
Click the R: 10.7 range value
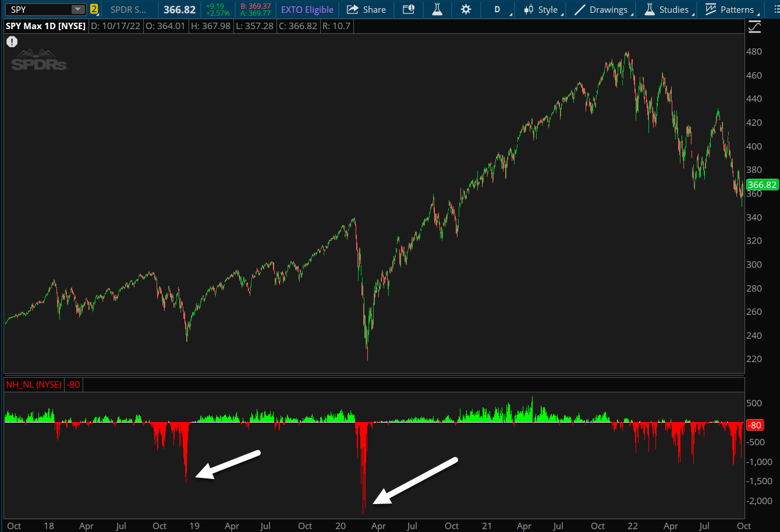pos(336,26)
